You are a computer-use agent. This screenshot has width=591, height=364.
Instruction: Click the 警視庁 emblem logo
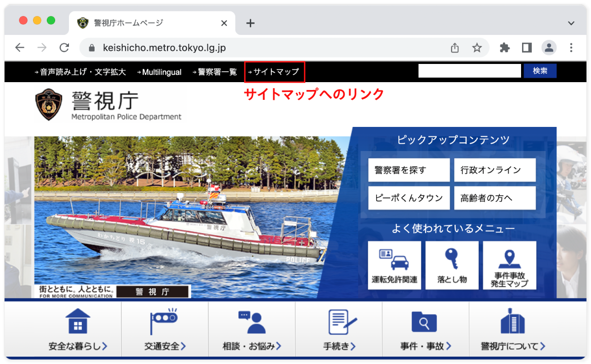(49, 104)
